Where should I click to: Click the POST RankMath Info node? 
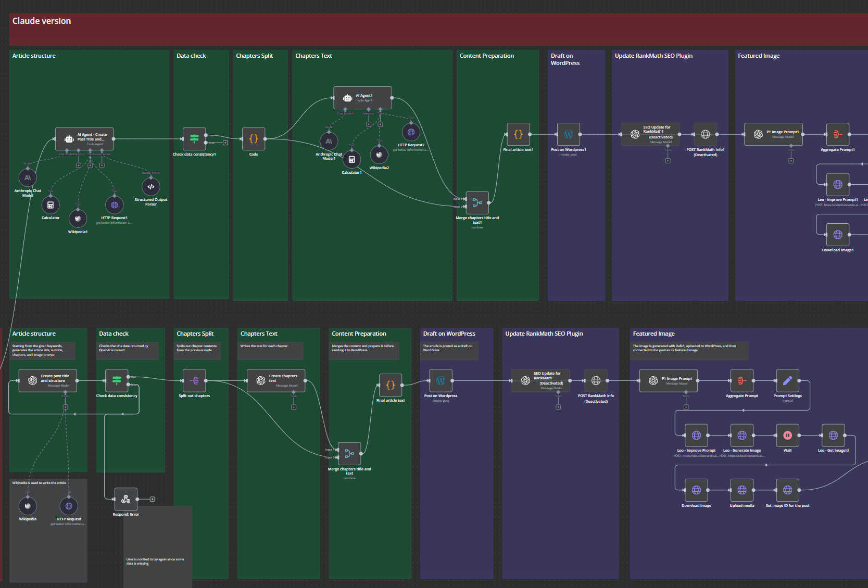point(596,380)
